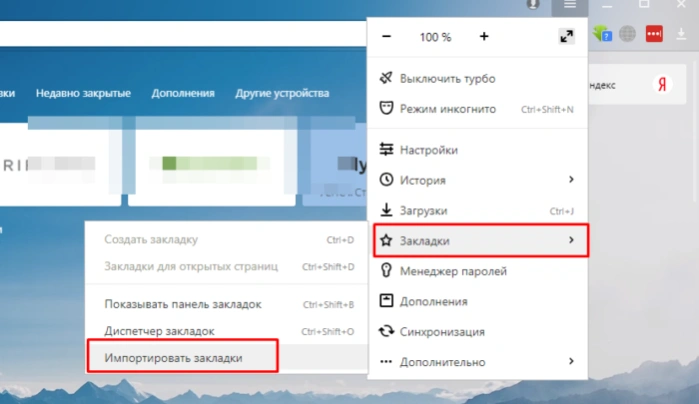Viewport: 699px width, 404px height.
Task: Click the Настройки sliders icon
Action: tap(386, 149)
